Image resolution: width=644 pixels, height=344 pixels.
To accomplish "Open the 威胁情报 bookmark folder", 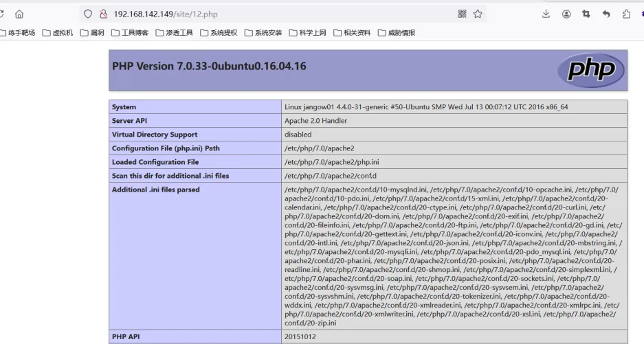I will pos(397,33).
